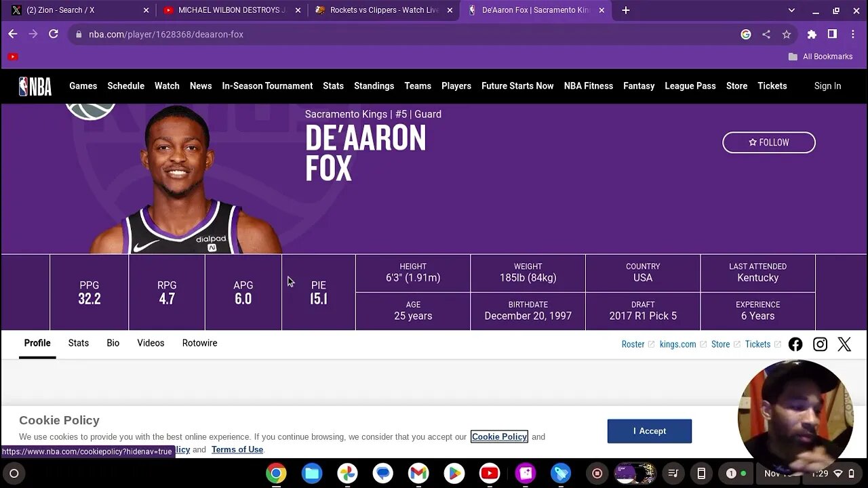
Task: Select the Videos tab
Action: (151, 343)
